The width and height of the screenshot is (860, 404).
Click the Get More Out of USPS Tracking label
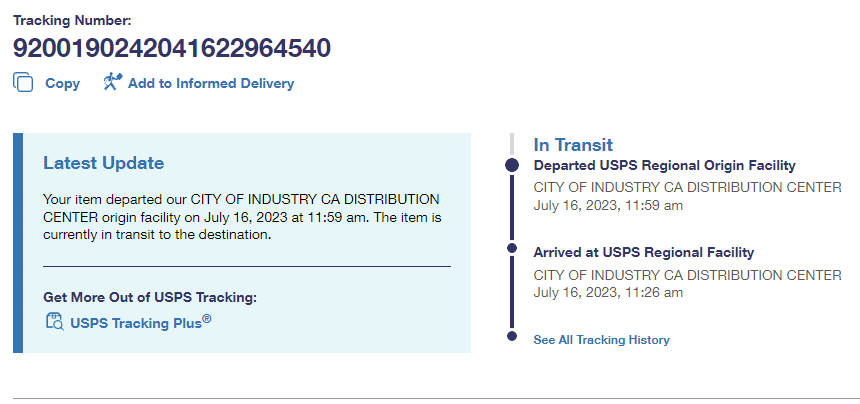[150, 297]
